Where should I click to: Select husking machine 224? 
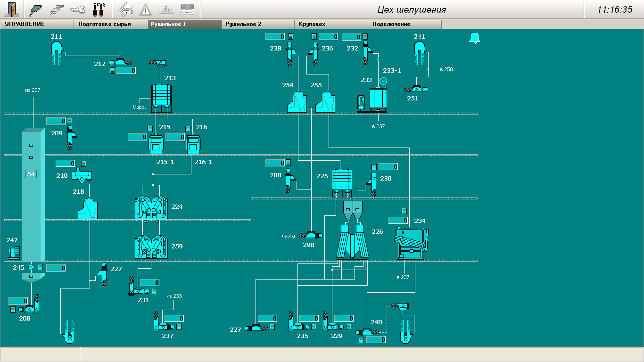click(151, 207)
